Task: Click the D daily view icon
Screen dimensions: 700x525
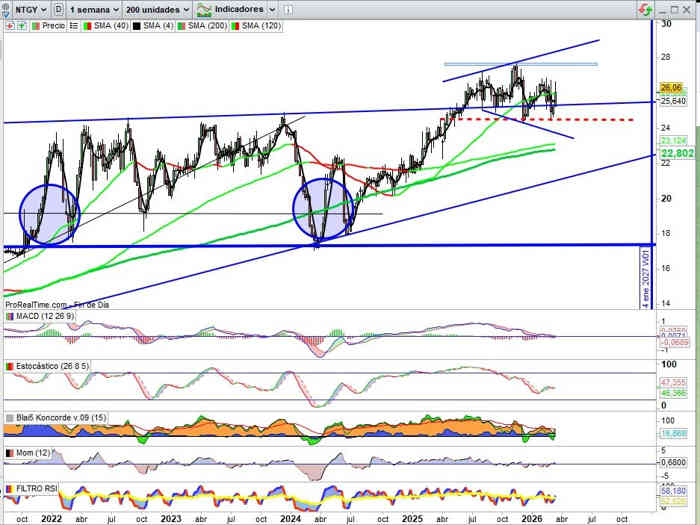Action: click(x=58, y=9)
